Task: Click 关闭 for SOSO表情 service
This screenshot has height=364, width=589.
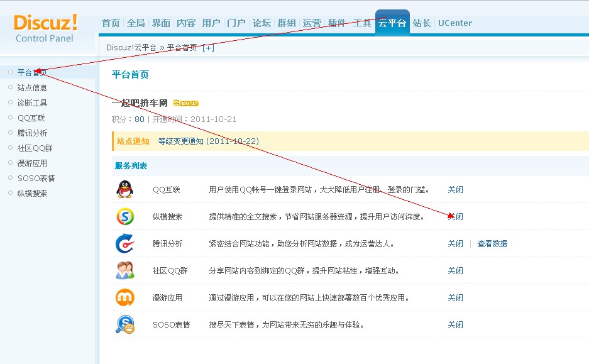Action: point(455,325)
